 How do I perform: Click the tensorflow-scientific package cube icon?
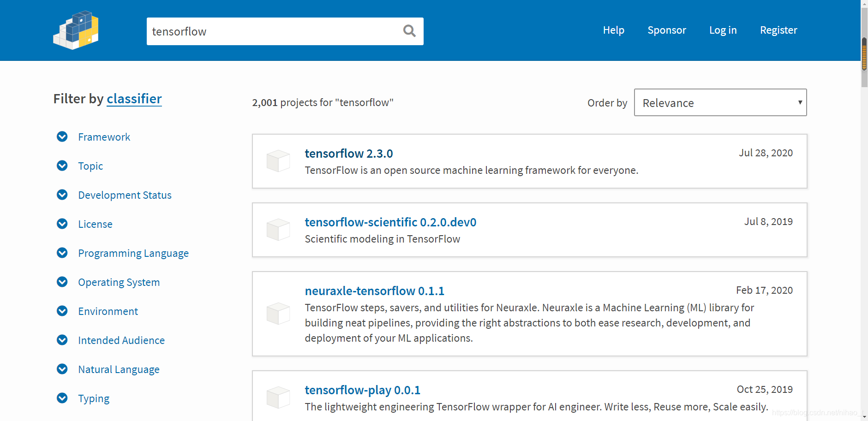tap(278, 230)
